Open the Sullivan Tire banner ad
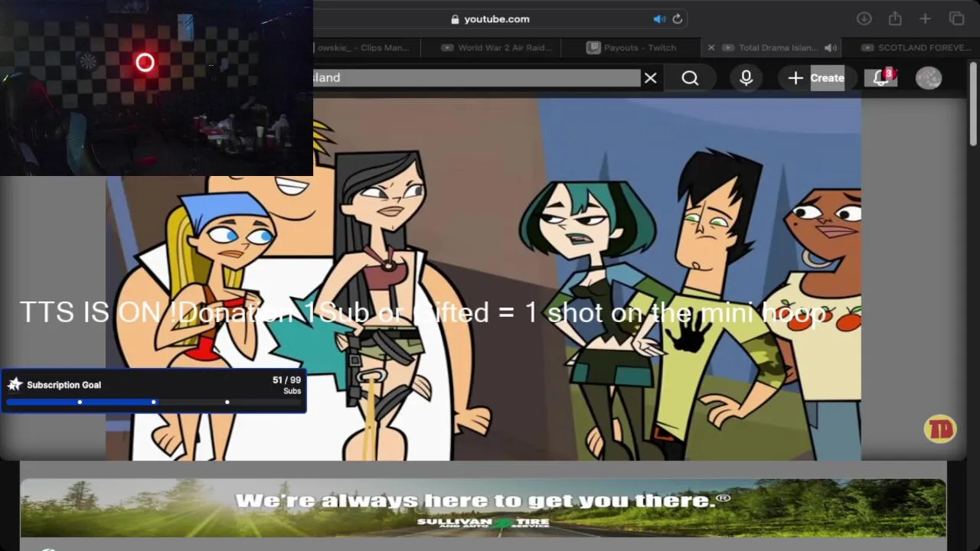The width and height of the screenshot is (980, 551). pyautogui.click(x=483, y=508)
